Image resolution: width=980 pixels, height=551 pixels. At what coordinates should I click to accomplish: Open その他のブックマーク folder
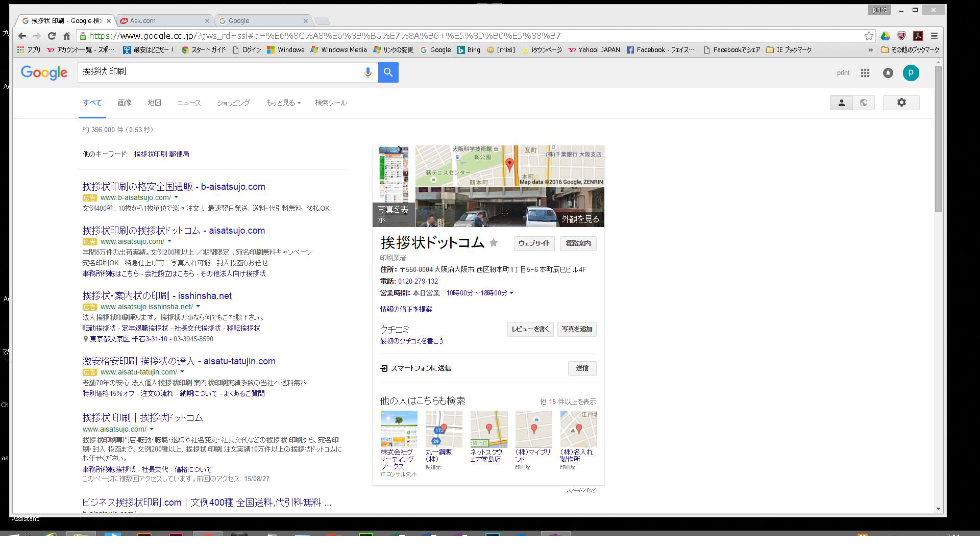coord(910,50)
